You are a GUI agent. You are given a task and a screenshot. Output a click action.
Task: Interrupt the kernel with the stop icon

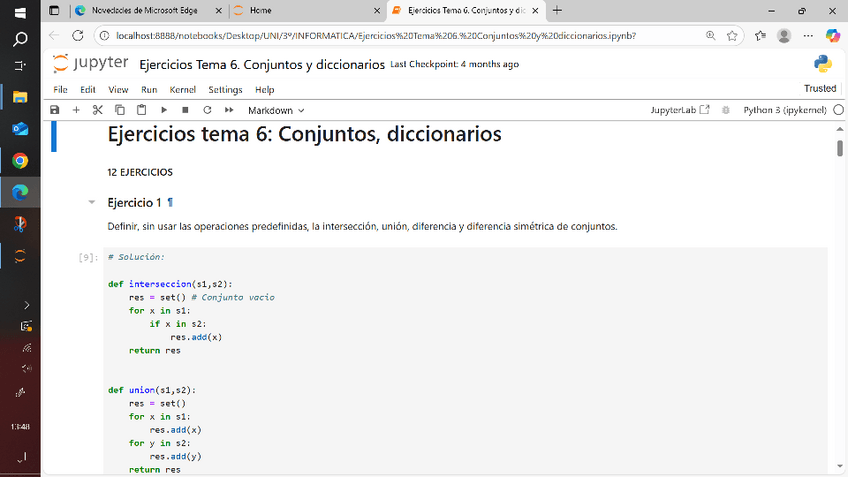point(185,110)
